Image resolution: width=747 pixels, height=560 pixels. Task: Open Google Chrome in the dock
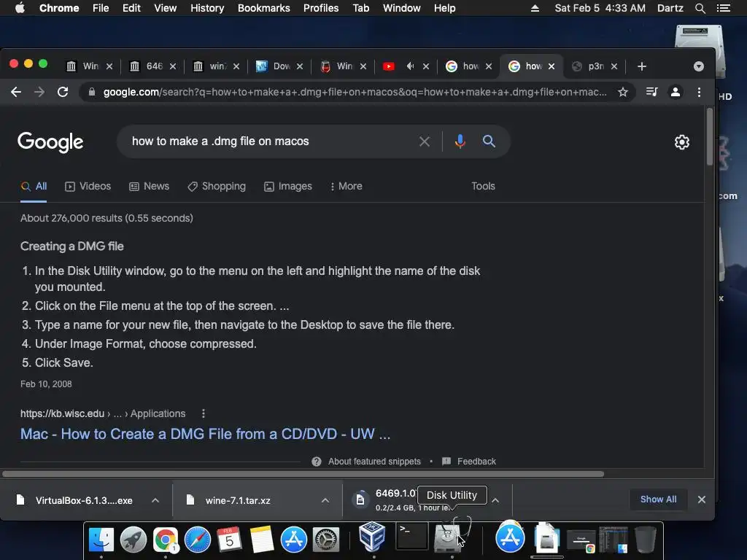click(166, 539)
